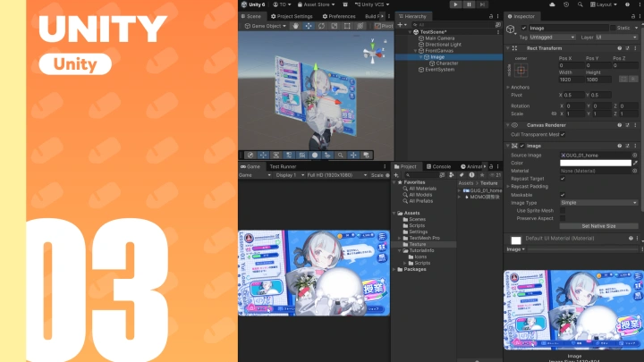
Task: Open Full HD (1920x1080) resolution dropdown
Action: pyautogui.click(x=337, y=175)
